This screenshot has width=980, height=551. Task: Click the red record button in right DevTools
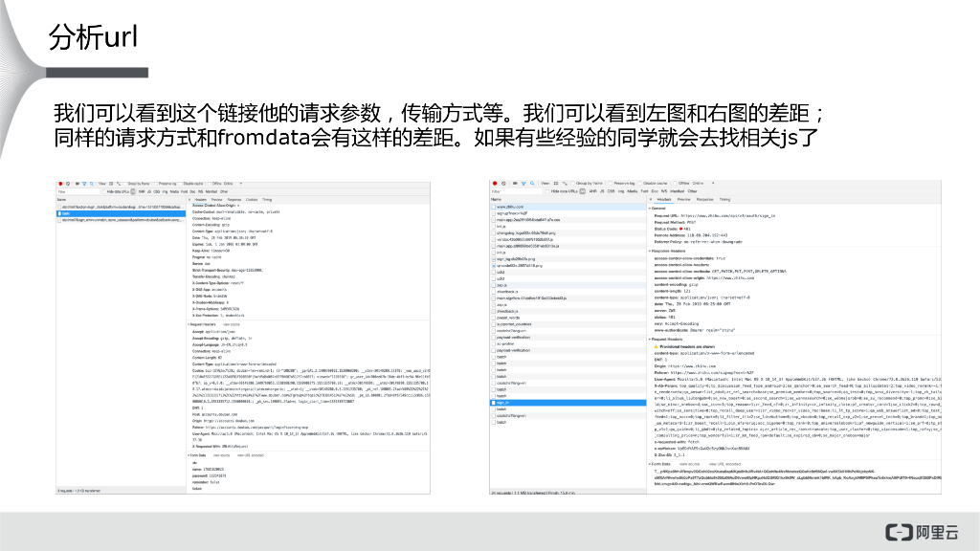(495, 184)
